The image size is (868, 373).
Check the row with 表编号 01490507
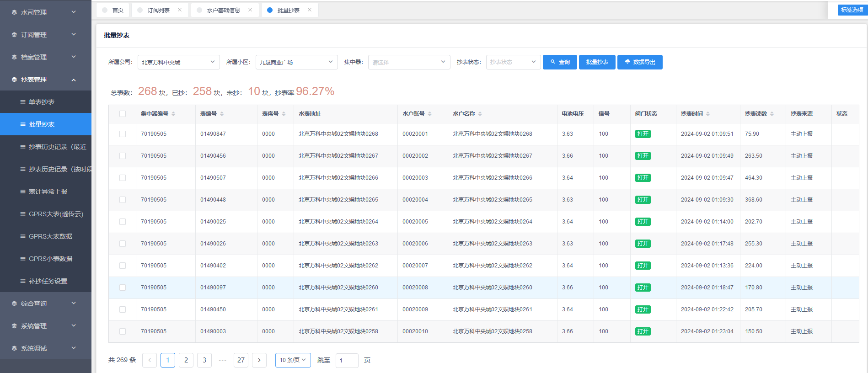pyautogui.click(x=123, y=178)
